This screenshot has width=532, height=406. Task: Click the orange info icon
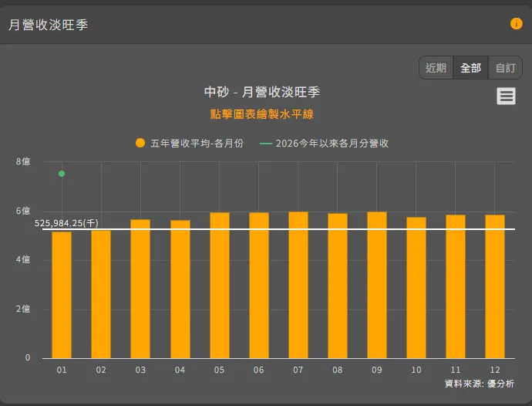click(x=516, y=24)
